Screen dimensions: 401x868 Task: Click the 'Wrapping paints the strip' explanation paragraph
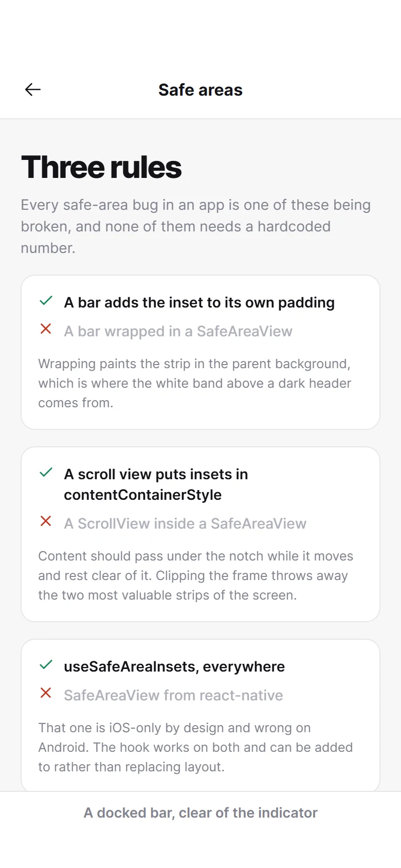click(195, 383)
